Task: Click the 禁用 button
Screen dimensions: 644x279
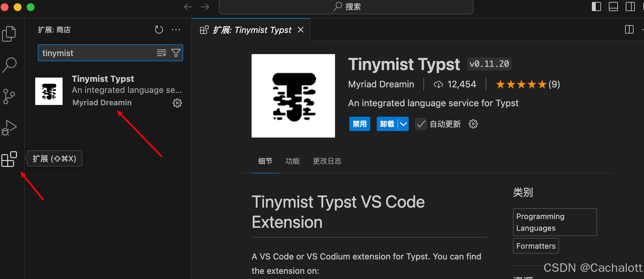Action: 360,124
